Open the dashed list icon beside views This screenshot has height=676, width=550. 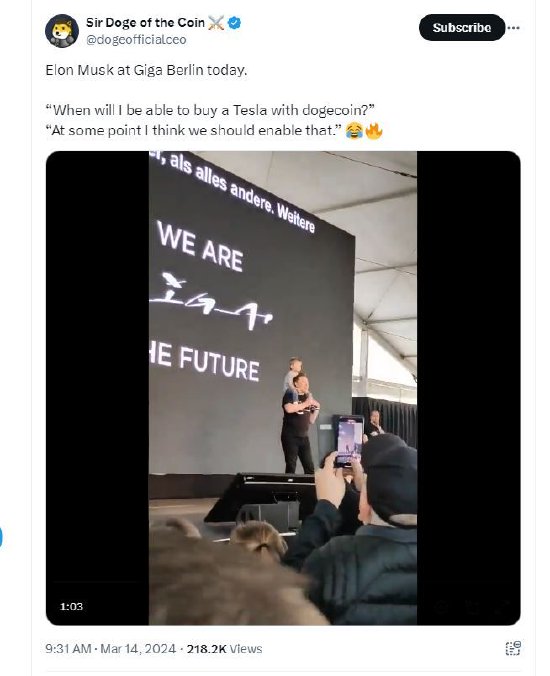[x=513, y=648]
